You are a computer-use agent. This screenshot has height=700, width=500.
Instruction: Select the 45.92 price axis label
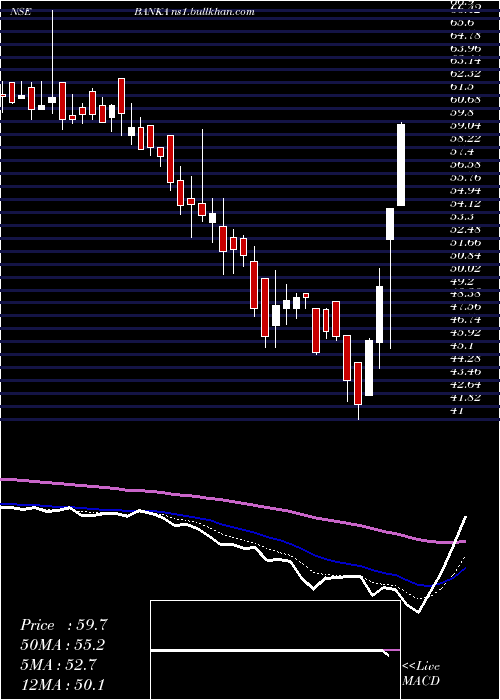coord(467,333)
